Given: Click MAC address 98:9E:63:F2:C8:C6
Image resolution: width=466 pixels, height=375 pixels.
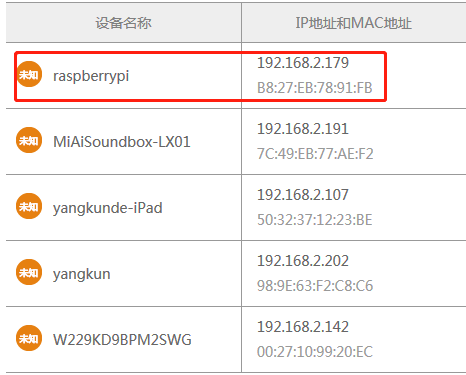Looking at the screenshot, I should coord(315,286).
